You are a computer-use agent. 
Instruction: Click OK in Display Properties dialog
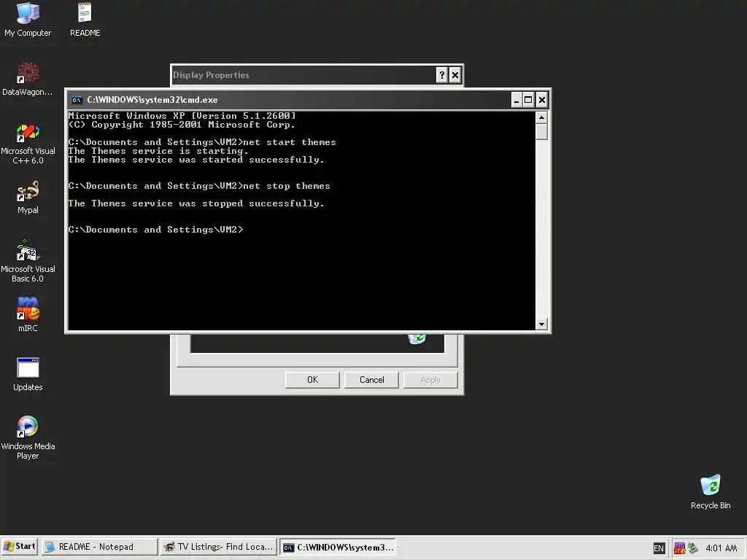point(312,379)
